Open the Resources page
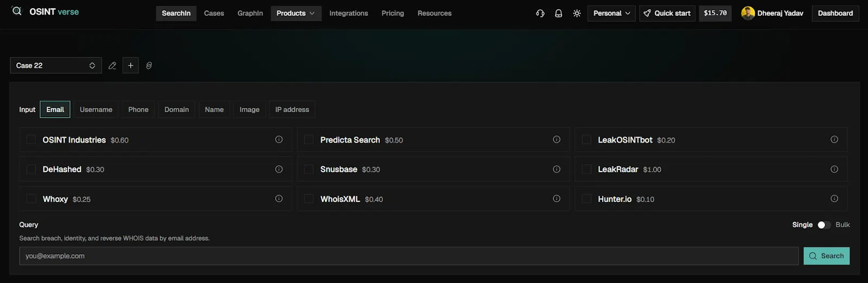The image size is (868, 283). 435,13
